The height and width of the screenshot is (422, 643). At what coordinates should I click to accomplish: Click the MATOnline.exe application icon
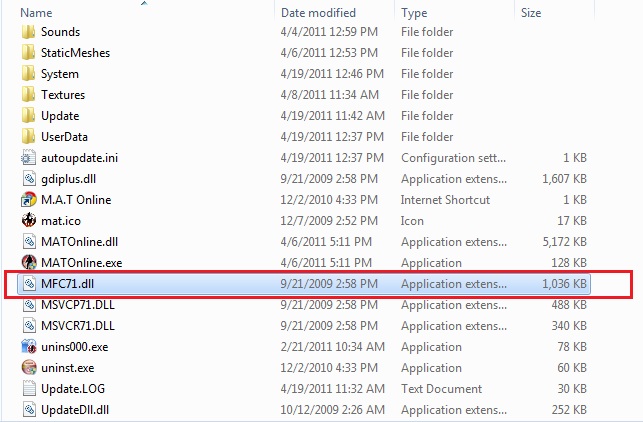tap(29, 262)
